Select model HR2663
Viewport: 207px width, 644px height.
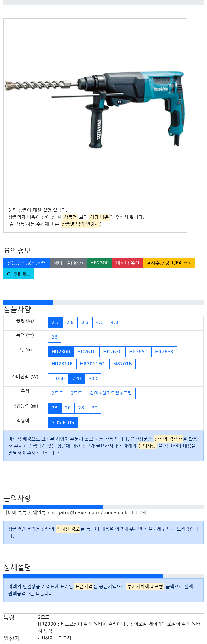[164, 352]
